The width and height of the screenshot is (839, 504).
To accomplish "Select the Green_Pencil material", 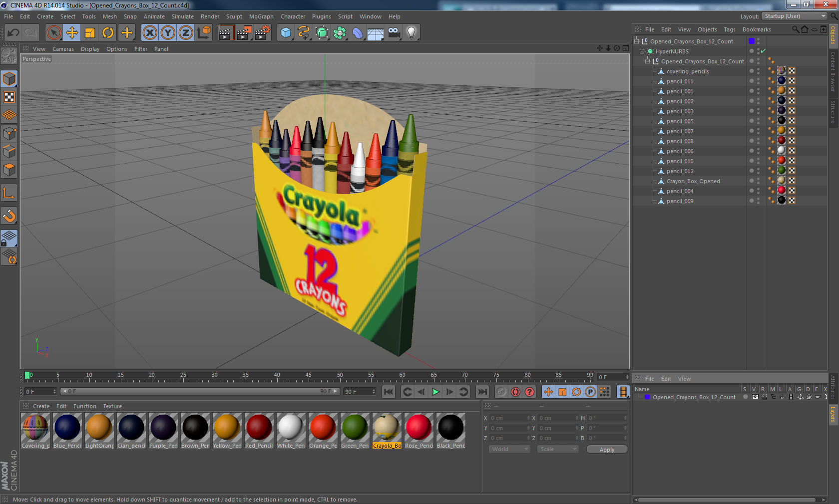I will tap(355, 431).
